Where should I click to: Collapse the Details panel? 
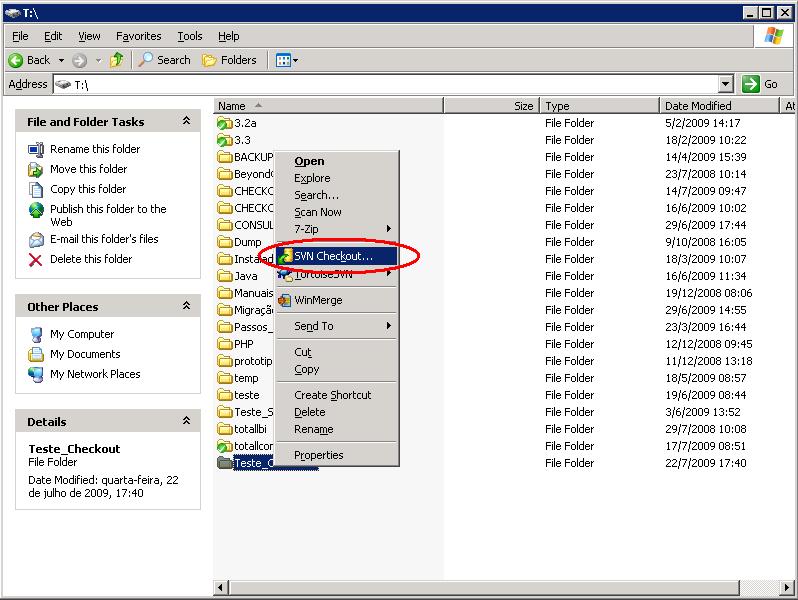click(x=186, y=421)
